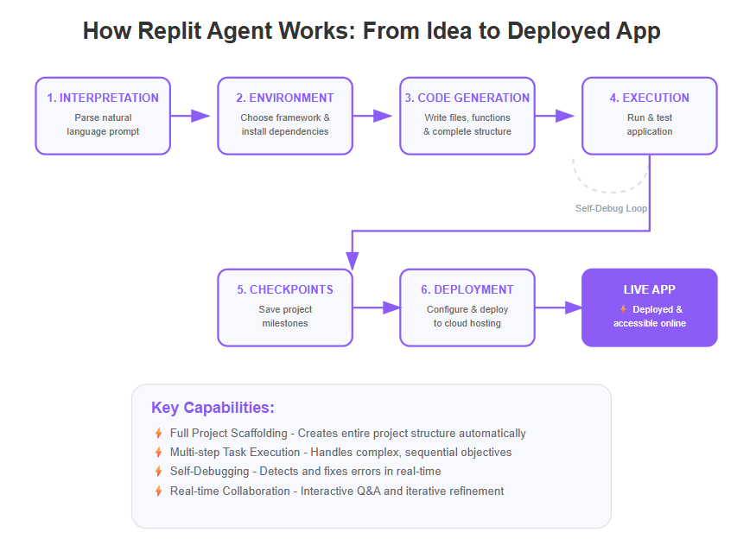The height and width of the screenshot is (558, 756).
Task: Click the 3. CODE GENERATION box
Action: click(467, 116)
